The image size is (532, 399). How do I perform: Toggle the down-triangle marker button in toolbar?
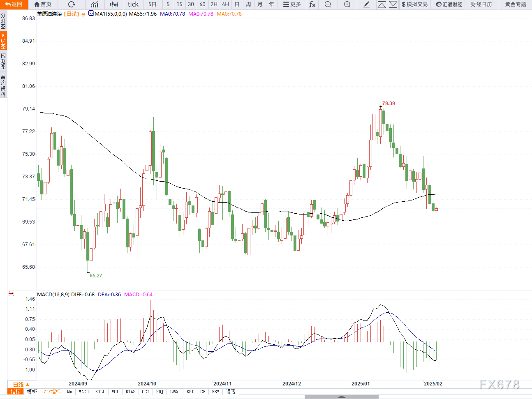[x=393, y=5]
